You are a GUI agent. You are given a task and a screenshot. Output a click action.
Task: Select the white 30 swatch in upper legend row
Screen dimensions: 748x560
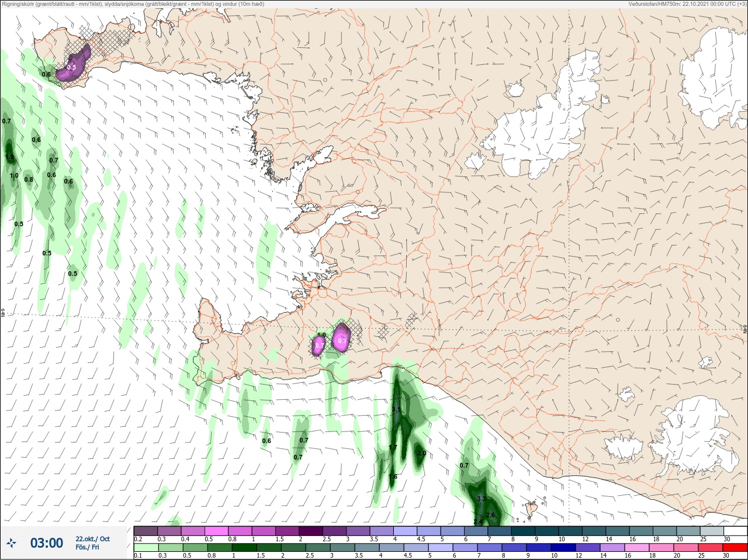[x=735, y=531]
